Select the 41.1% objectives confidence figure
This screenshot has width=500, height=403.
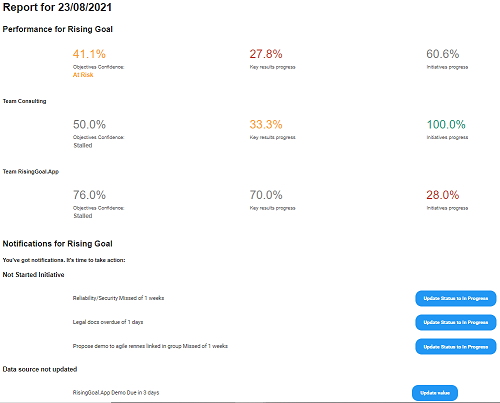(89, 54)
